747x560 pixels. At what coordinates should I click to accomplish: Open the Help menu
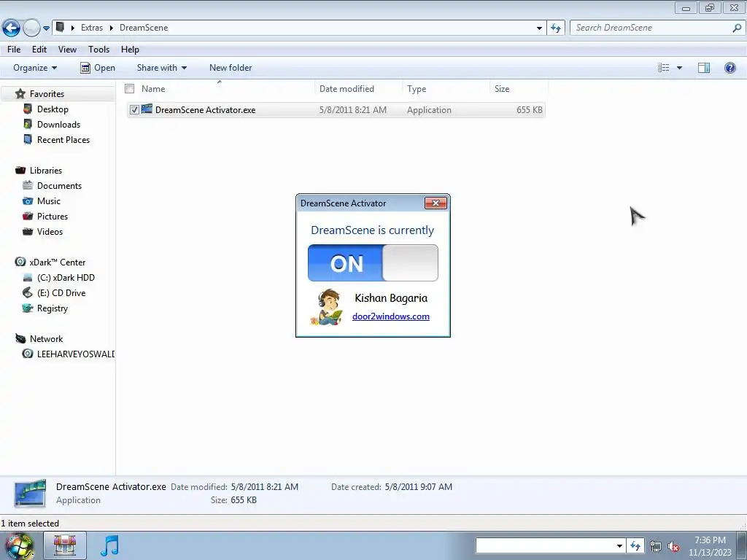pyautogui.click(x=130, y=50)
